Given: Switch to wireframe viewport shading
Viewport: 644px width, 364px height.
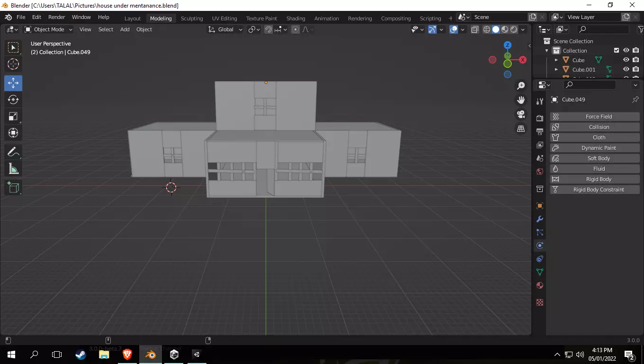Looking at the screenshot, I should coord(487,29).
